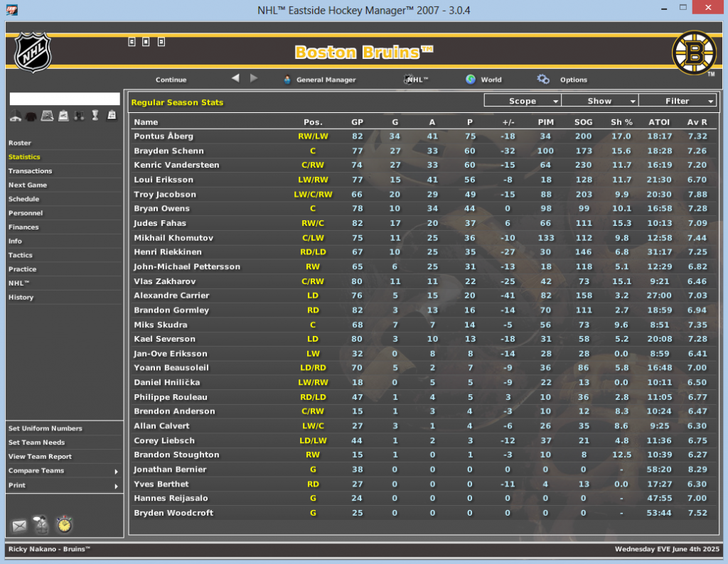This screenshot has height=564, width=728.
Task: Open the Filter dropdown
Action: [x=678, y=101]
